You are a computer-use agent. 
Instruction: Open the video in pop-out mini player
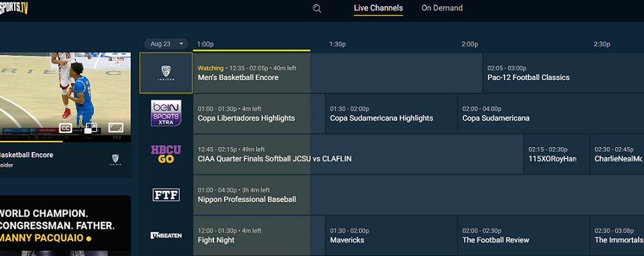click(91, 128)
